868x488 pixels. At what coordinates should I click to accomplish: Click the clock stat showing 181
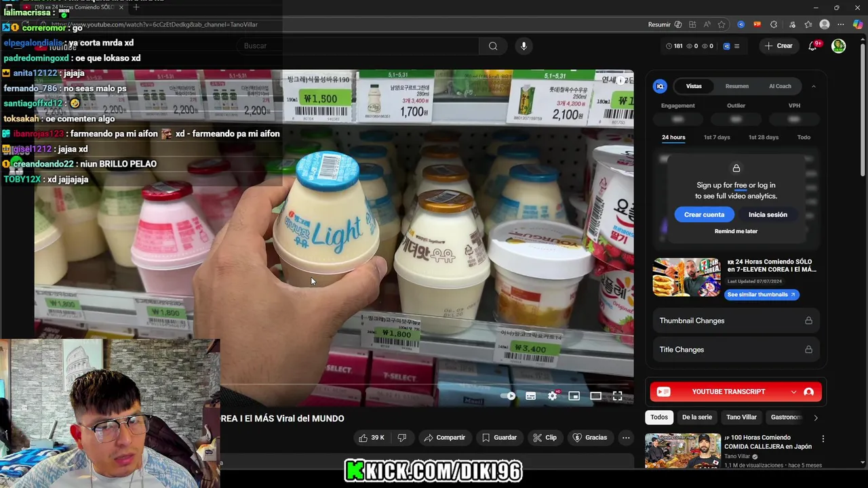[x=674, y=46]
